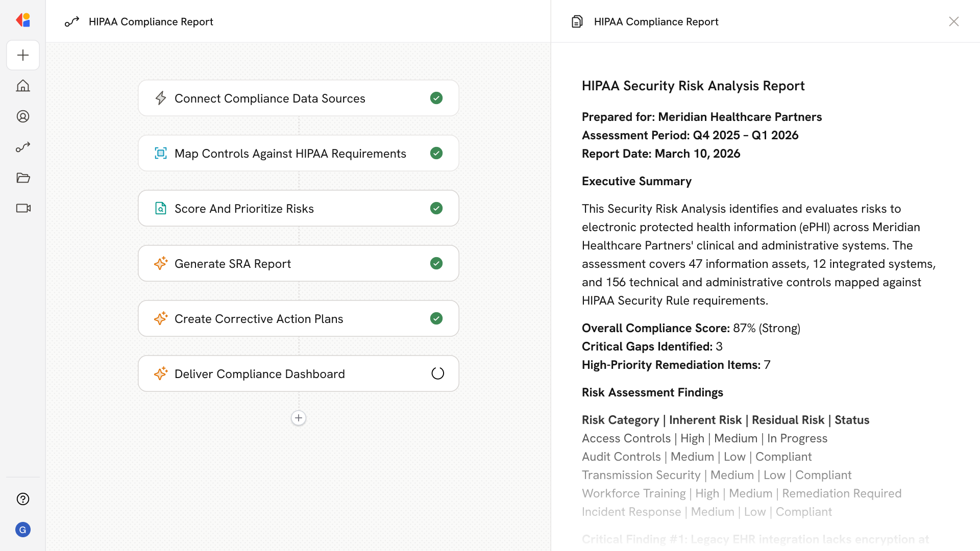Click the app logo at top left
980x551 pixels.
[23, 20]
